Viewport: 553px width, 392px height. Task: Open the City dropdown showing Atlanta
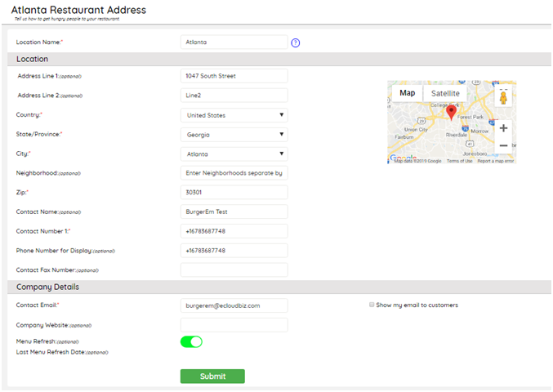(x=234, y=154)
